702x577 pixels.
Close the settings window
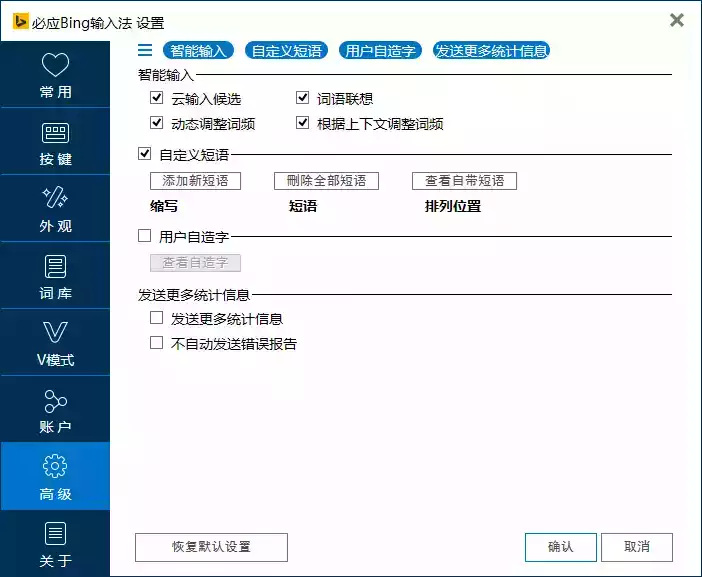[676, 20]
